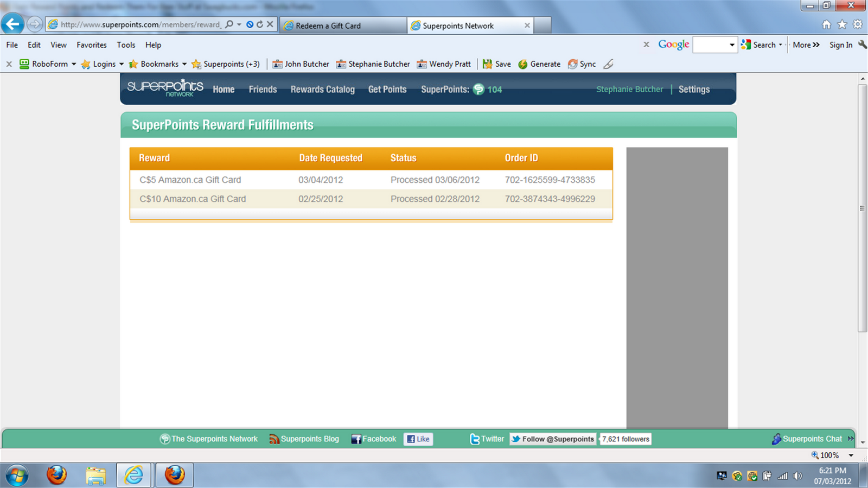Click the C$5 Amazon.ca Gift Card row
This screenshot has height=488, width=868.
pos(371,180)
